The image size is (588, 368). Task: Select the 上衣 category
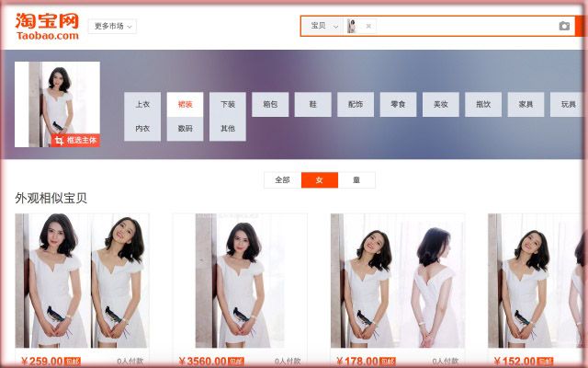coord(142,104)
